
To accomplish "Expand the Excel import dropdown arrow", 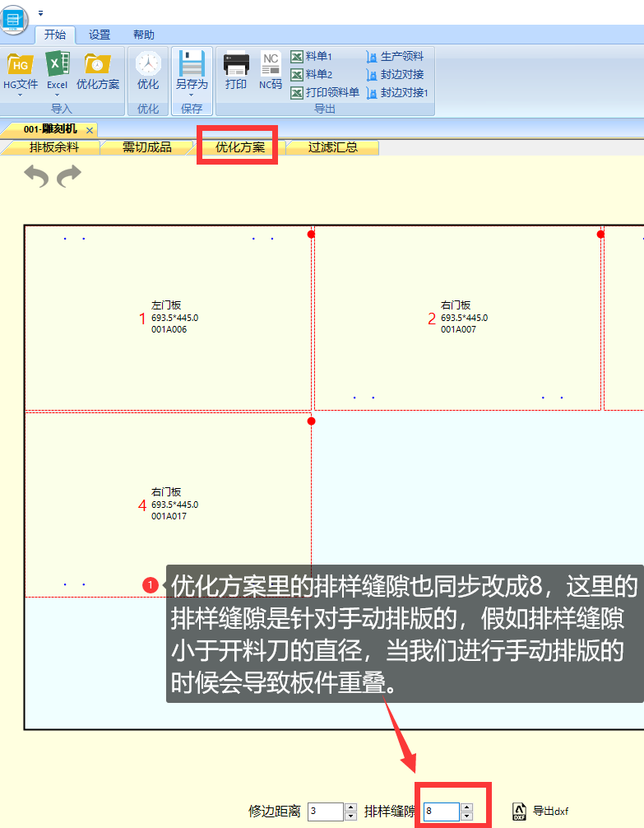I will point(57,95).
